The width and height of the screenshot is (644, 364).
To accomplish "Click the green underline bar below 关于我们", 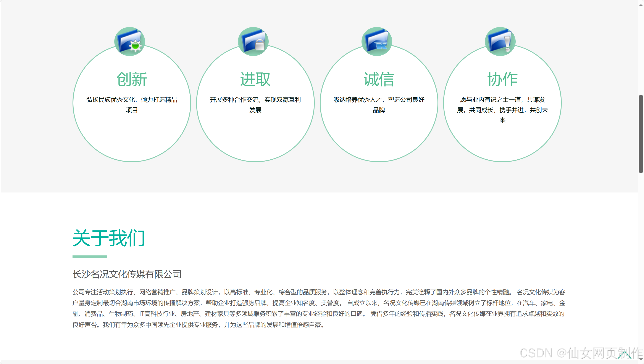I will pyautogui.click(x=90, y=257).
